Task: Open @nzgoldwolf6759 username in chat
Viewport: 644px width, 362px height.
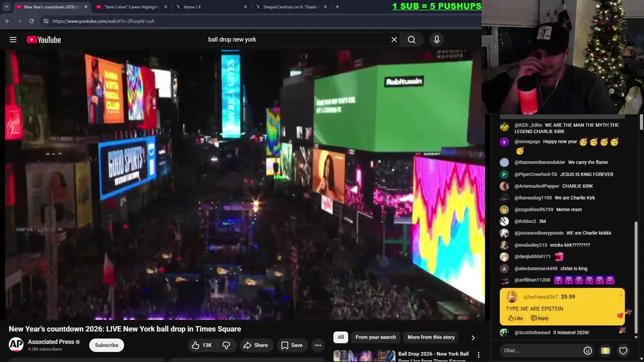Action: click(534, 210)
